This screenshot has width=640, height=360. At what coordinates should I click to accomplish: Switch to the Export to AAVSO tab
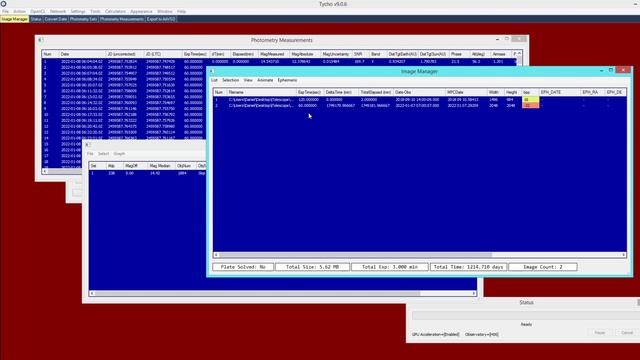(x=161, y=19)
